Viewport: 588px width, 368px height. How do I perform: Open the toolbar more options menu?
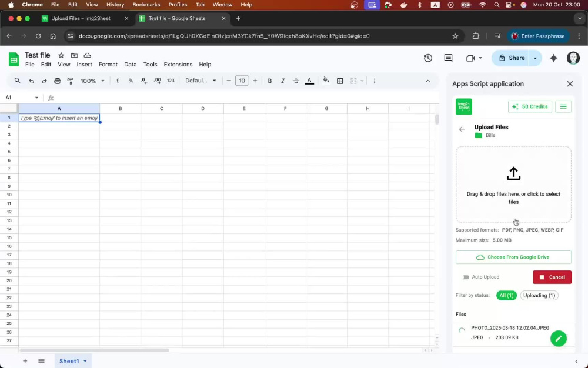pyautogui.click(x=374, y=81)
